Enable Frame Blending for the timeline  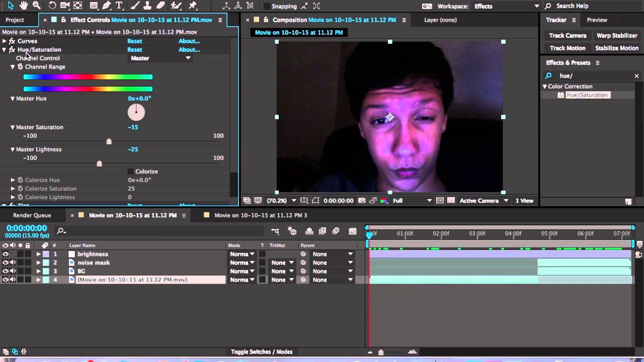pos(323,231)
